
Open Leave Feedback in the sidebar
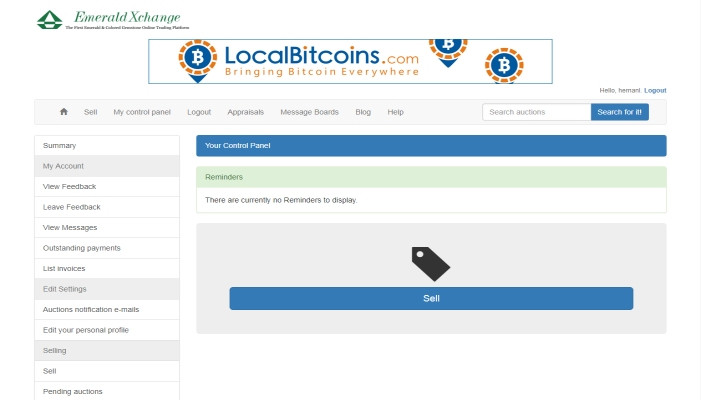[x=107, y=207]
